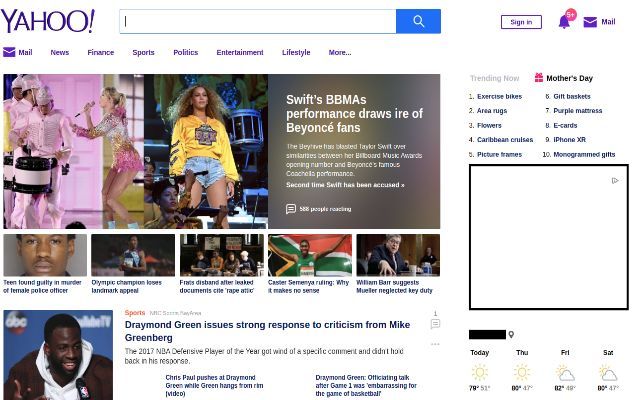Open Olympic champion loses landmark appeal thumbnail
This screenshot has width=635, height=400.
[133, 255]
